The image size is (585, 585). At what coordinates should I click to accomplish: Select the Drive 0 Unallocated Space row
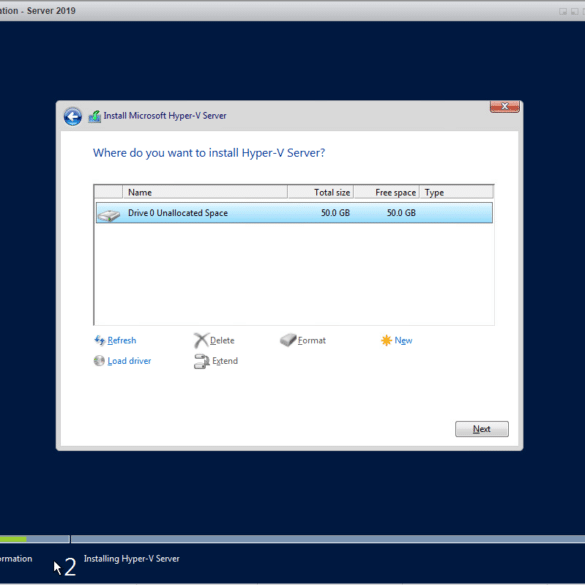point(294,213)
